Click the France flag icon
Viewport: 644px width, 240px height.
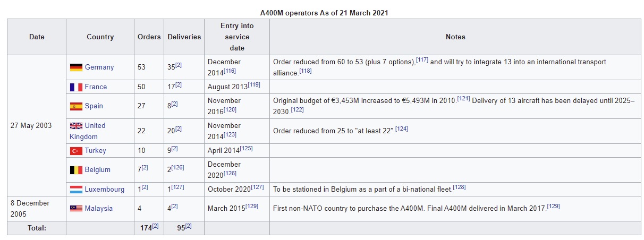coord(76,87)
